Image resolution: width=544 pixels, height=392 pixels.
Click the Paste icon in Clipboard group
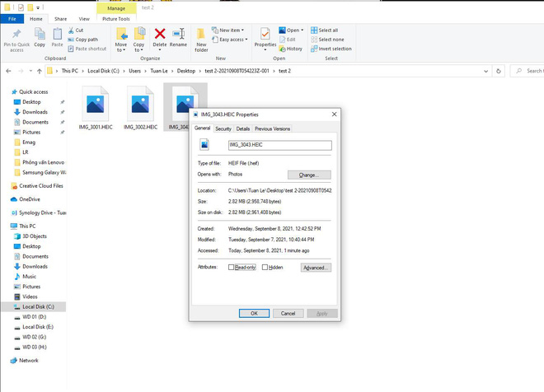coord(58,35)
